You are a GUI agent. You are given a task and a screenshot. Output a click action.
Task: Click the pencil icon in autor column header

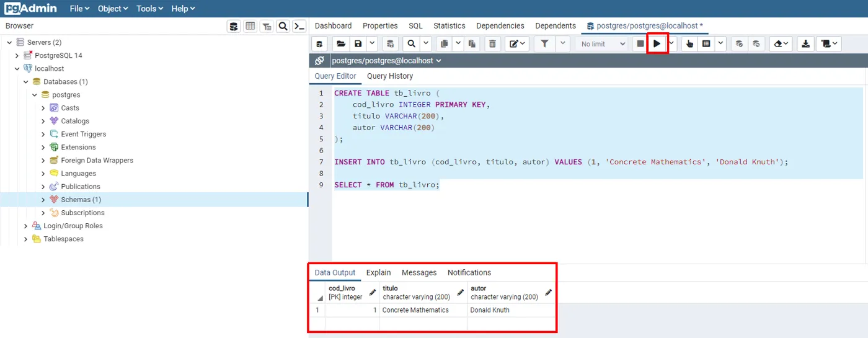pos(548,293)
